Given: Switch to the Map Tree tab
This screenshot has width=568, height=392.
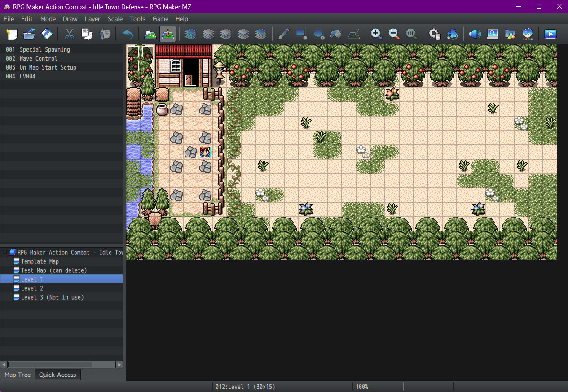Looking at the screenshot, I should (18, 375).
